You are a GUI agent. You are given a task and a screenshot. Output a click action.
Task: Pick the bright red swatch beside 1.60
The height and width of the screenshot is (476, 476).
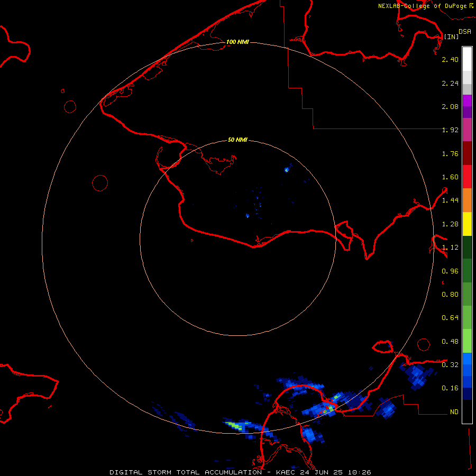(x=467, y=177)
